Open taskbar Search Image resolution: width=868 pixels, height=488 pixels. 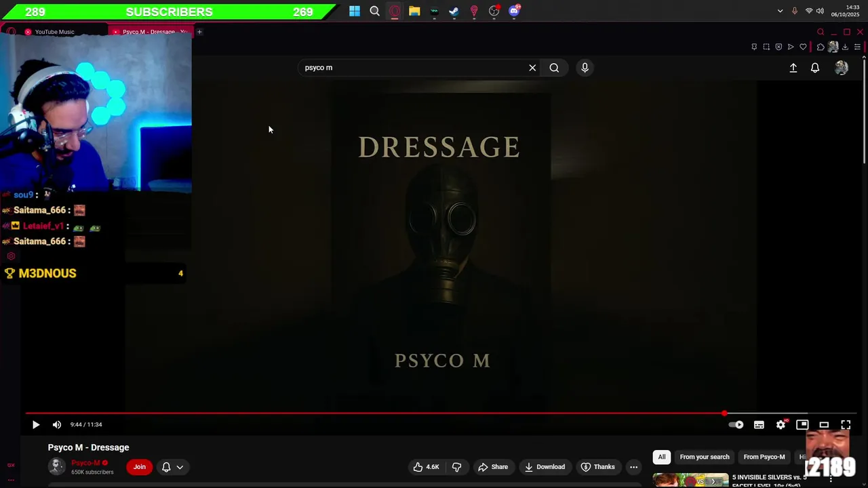(374, 11)
